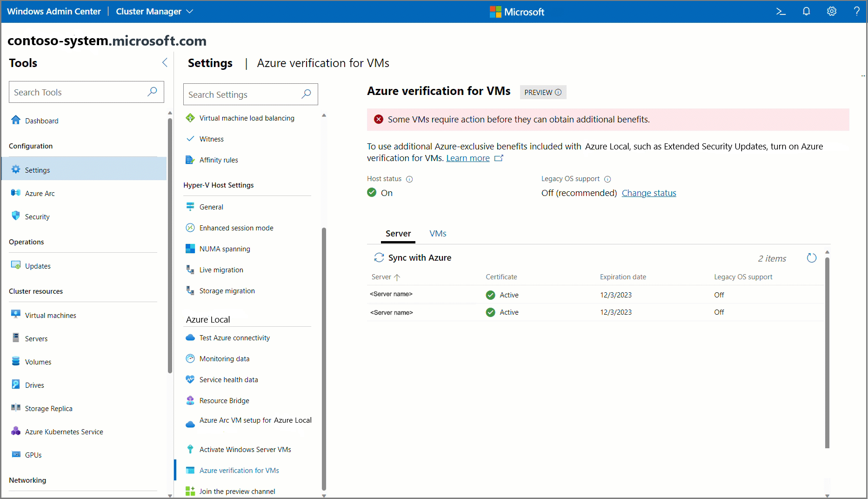Click the Legacy OS support info icon

608,179
